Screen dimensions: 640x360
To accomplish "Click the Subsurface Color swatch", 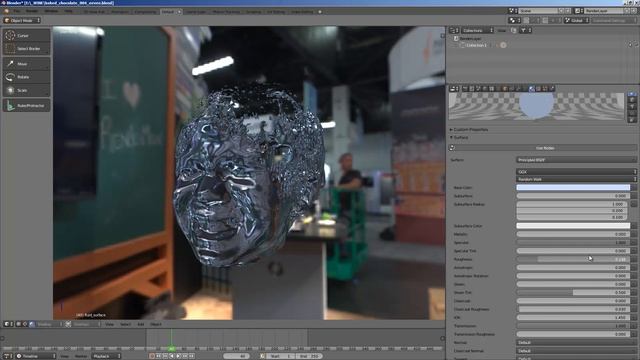I will pos(573,226).
